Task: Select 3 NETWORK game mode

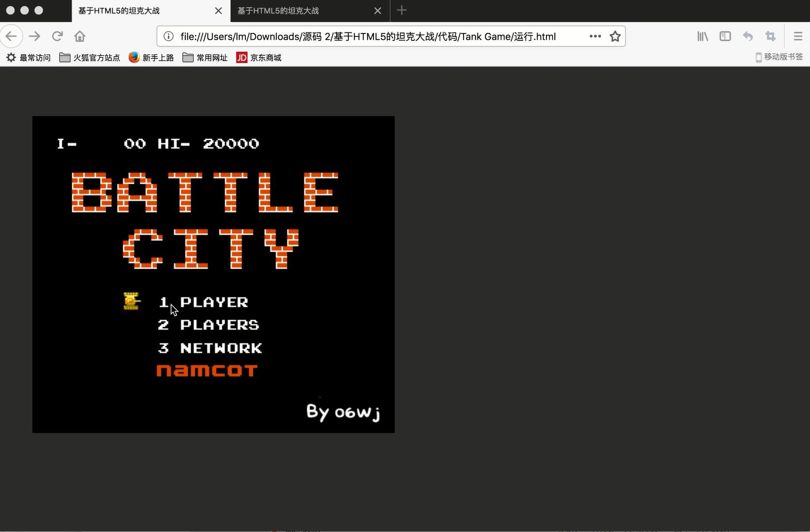Action: (210, 348)
